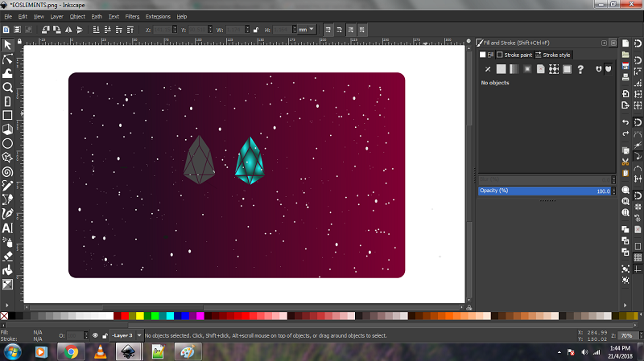Screen dimensions: 644x361
Task: Step the X coordinate spinner
Action: point(175,30)
